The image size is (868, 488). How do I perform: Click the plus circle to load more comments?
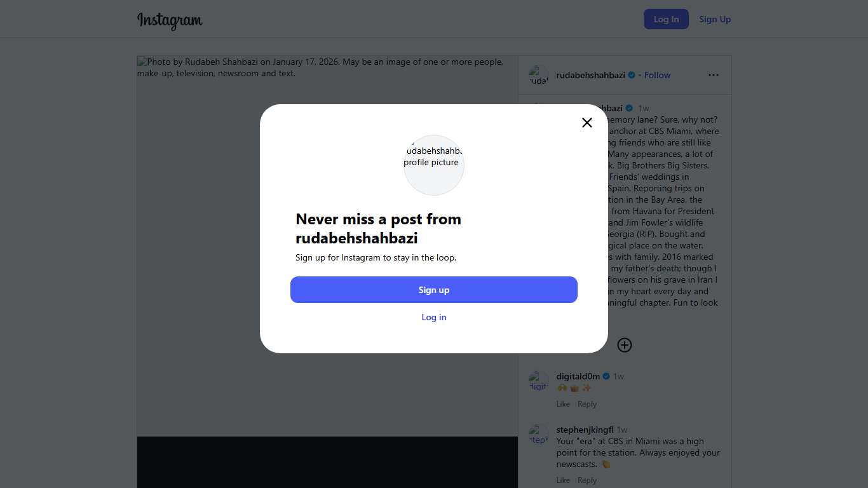625,345
